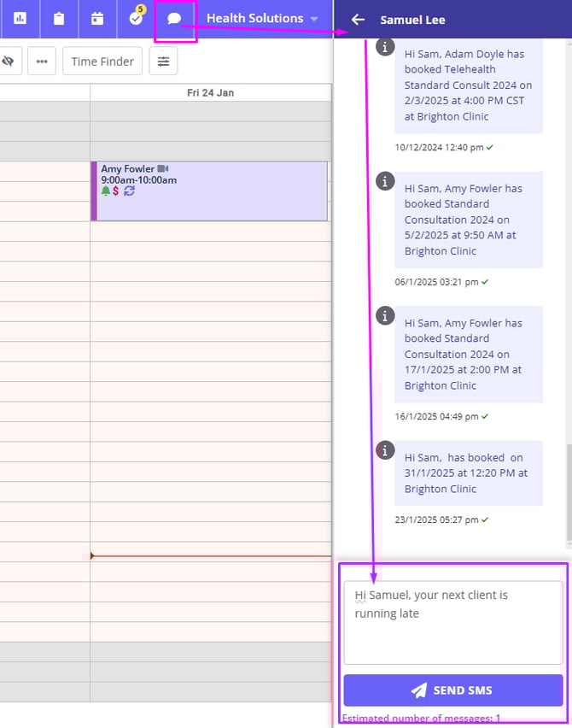Click the SMS message text box

point(452,622)
